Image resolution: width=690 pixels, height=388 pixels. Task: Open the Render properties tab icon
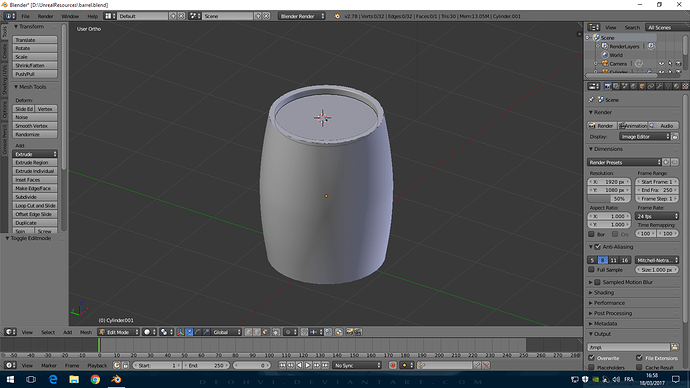[x=608, y=86]
